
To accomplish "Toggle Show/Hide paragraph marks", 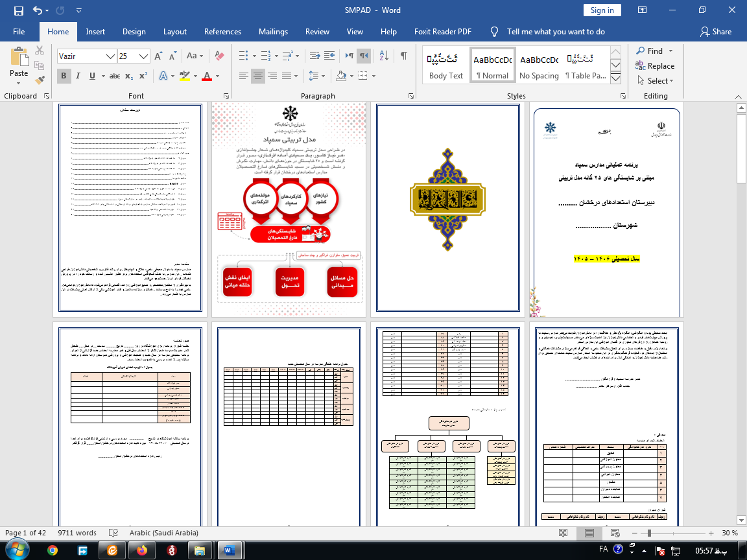I will tap(403, 56).
